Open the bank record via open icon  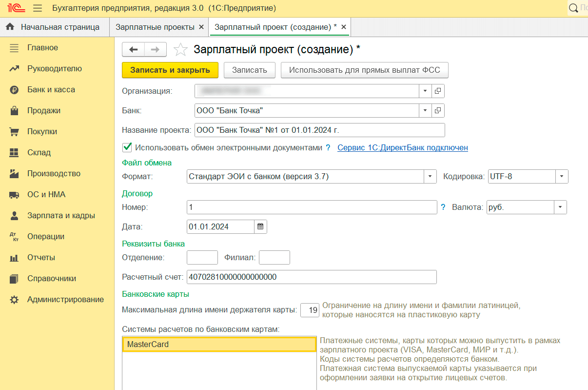click(438, 111)
